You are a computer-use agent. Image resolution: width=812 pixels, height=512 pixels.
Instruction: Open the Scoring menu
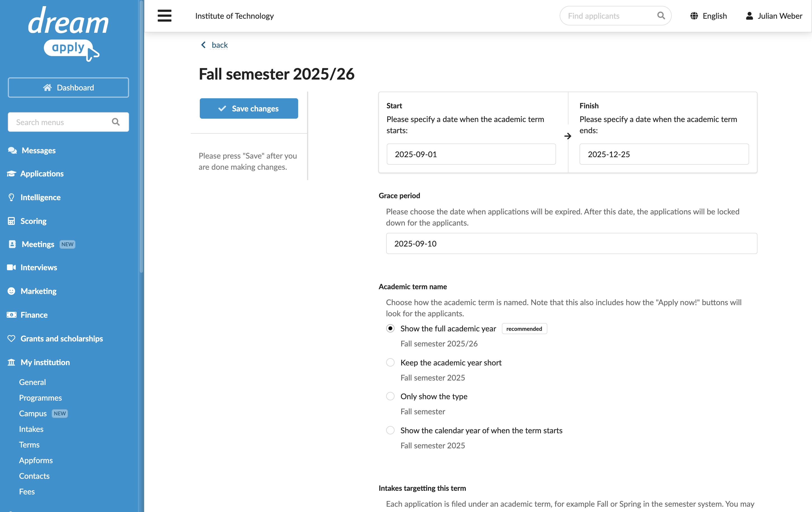[x=33, y=221]
